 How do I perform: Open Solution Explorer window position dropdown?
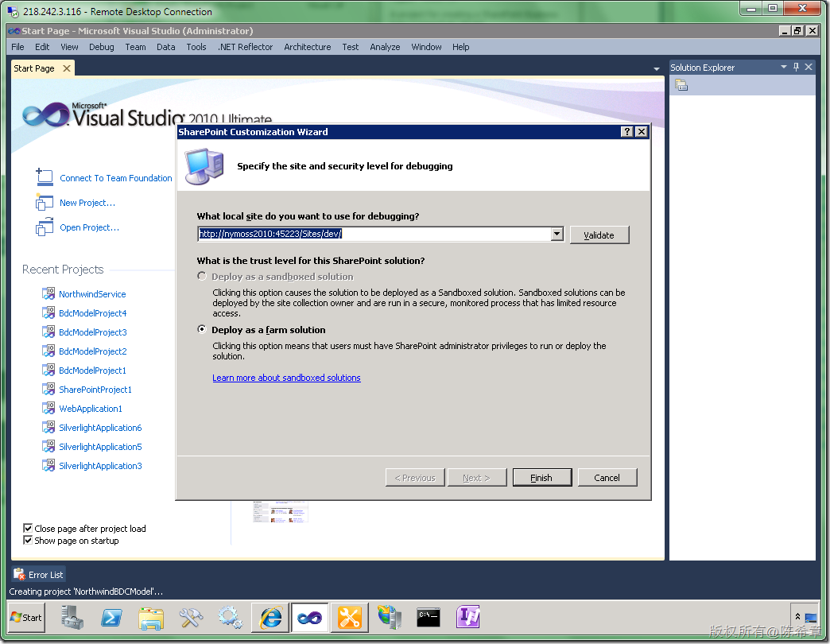(x=784, y=68)
